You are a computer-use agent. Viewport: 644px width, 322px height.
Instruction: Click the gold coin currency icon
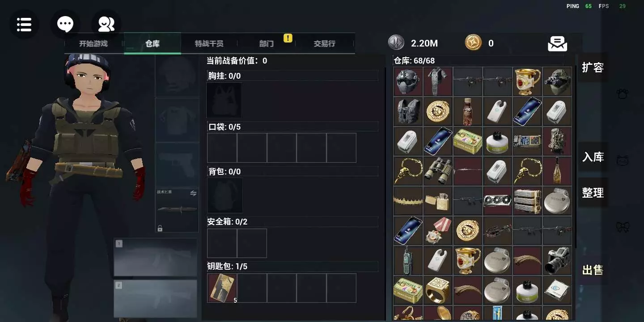tap(473, 43)
